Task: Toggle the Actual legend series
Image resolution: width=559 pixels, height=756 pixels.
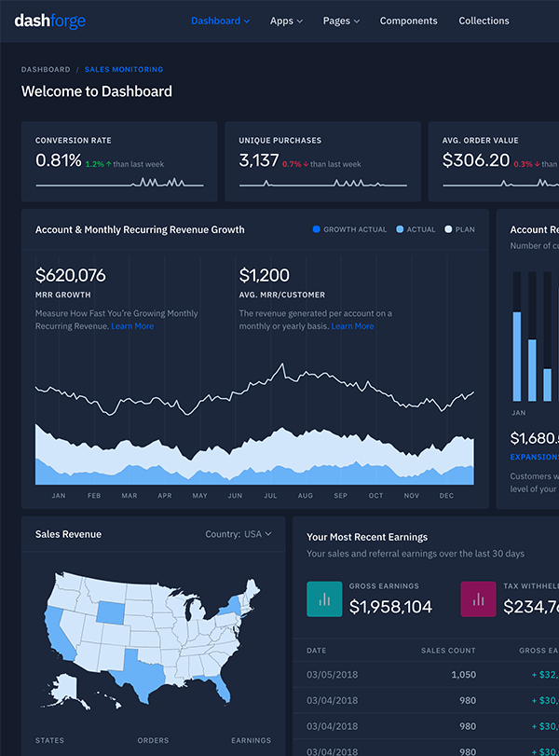Action: coord(416,229)
